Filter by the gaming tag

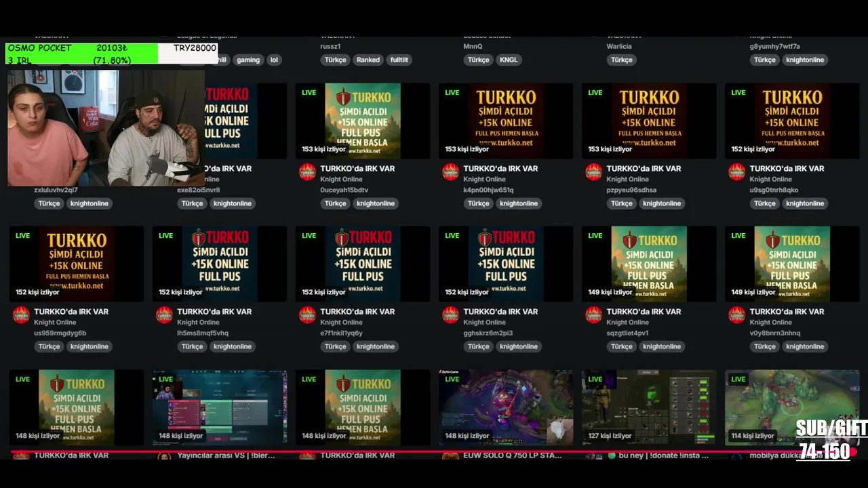(x=248, y=60)
